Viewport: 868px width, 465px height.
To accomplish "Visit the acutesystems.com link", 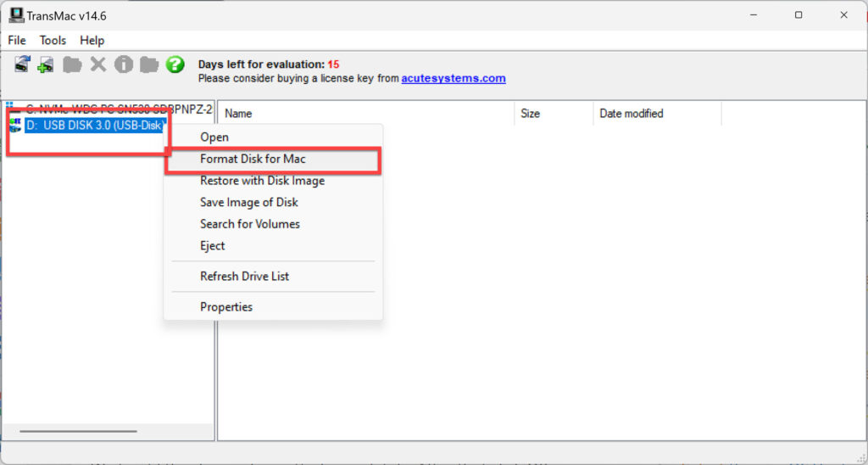I will tap(453, 78).
